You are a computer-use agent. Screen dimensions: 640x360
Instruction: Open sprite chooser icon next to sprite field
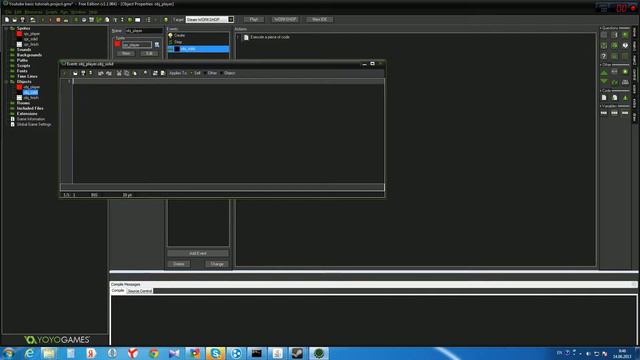(157, 45)
